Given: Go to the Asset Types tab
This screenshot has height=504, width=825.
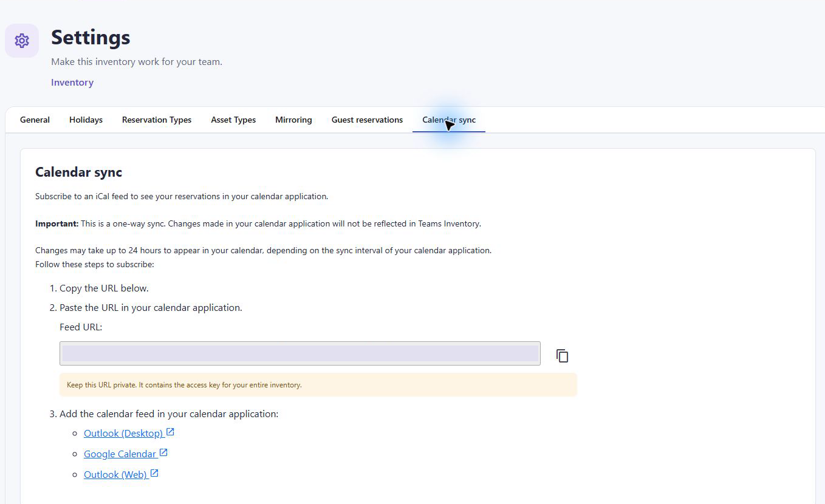Looking at the screenshot, I should point(233,120).
